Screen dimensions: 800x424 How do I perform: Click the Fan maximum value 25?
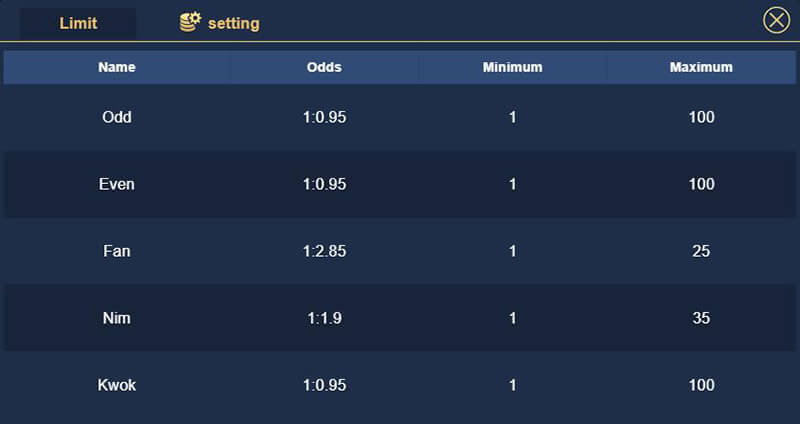[701, 251]
